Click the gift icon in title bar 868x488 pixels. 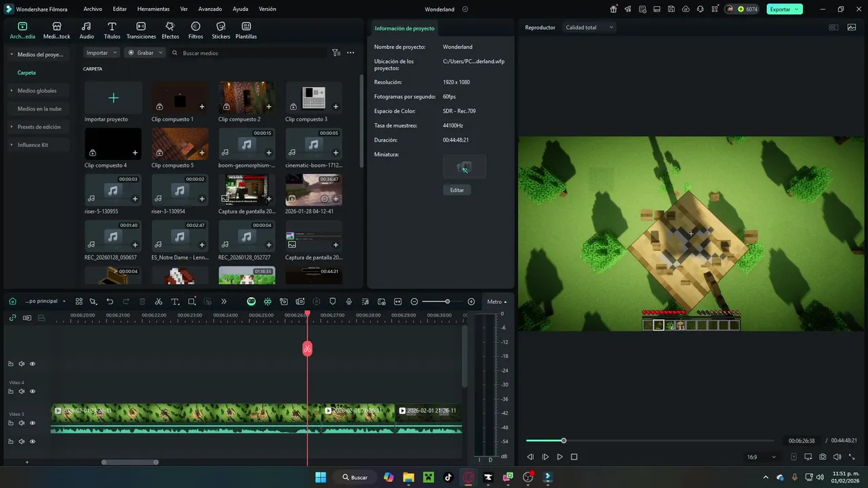(613, 9)
